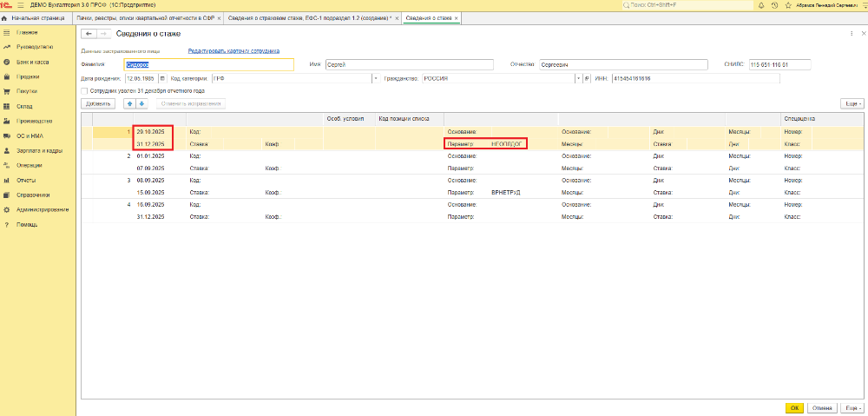This screenshot has height=416, width=868.
Task: Click the Отмена button
Action: (821, 407)
